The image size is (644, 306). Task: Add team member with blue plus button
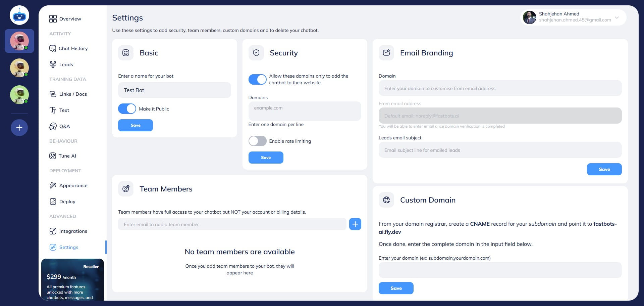point(355,224)
